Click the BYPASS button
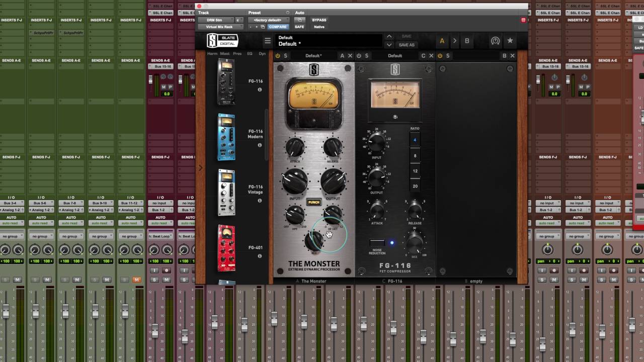This screenshot has height=362, width=644. click(319, 20)
